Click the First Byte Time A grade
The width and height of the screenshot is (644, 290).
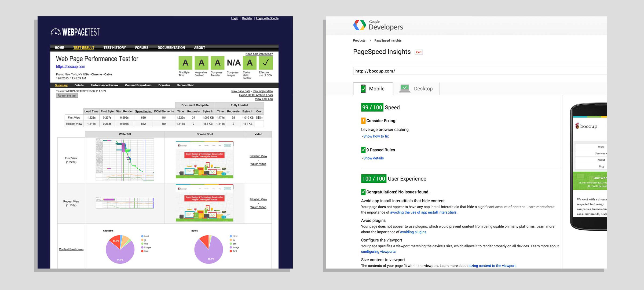[x=185, y=63]
